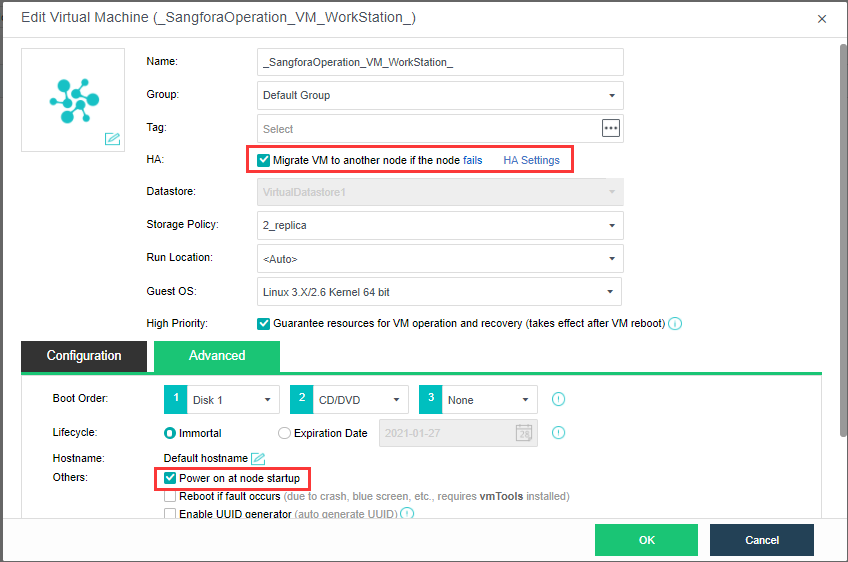Click inside the VM Name field
Image resolution: width=848 pixels, height=562 pixels.
[x=440, y=62]
